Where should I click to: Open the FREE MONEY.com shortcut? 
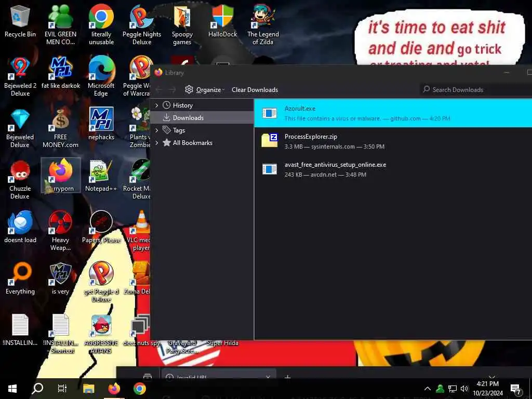[60, 128]
